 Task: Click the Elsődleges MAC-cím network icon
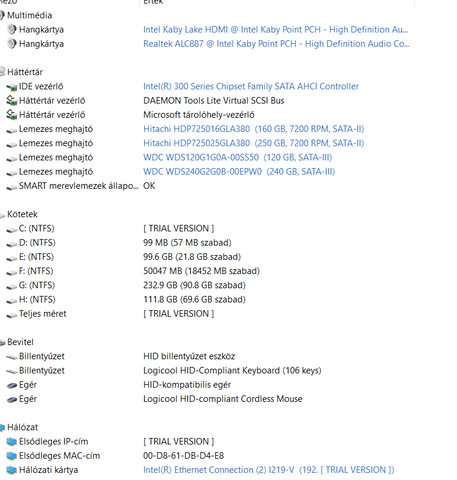pyautogui.click(x=12, y=456)
